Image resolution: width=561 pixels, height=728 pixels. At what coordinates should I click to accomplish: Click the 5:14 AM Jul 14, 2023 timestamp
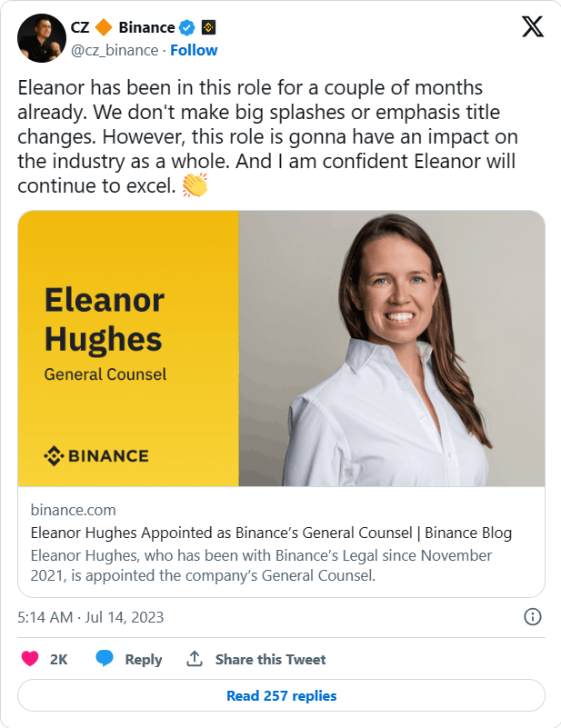point(91,617)
